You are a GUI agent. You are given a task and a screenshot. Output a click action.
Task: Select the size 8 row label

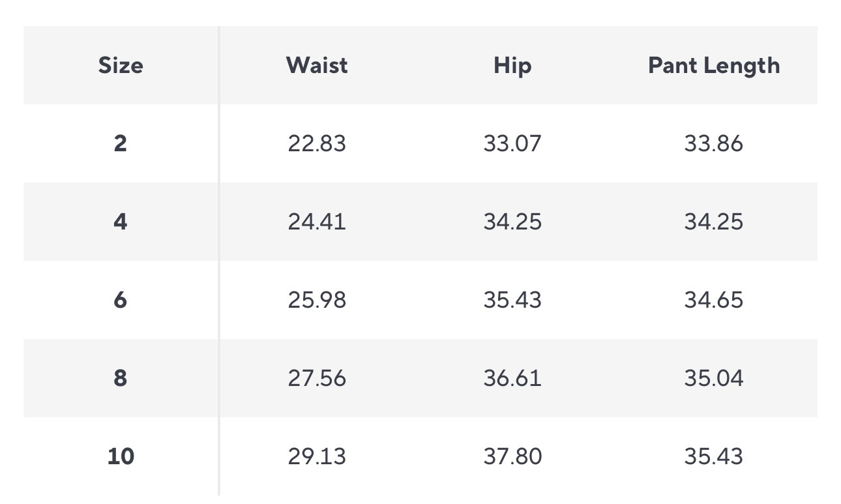tap(121, 378)
